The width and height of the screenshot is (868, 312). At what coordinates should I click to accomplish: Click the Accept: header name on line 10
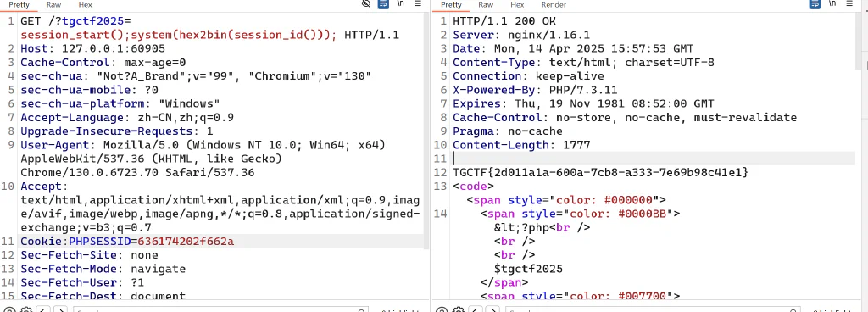pos(44,187)
